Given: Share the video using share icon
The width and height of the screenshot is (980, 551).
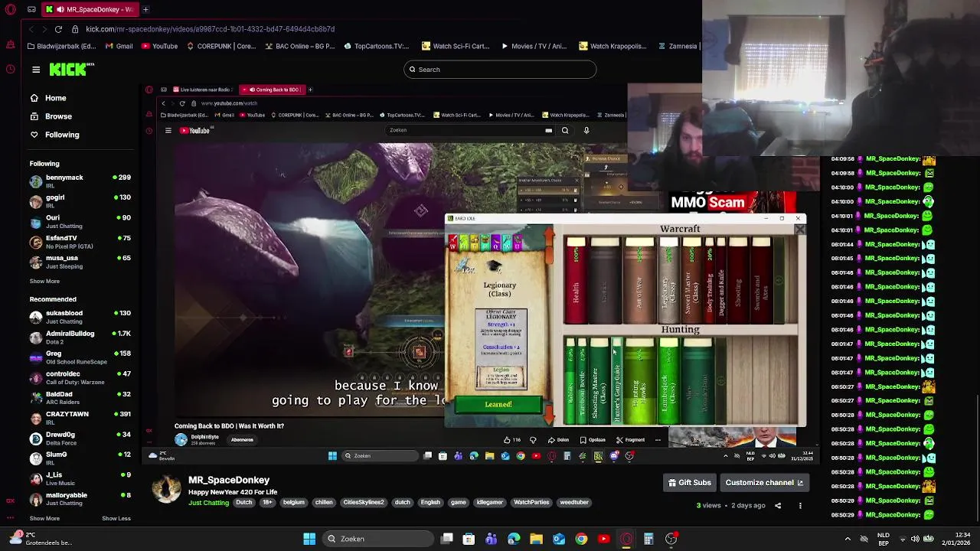Looking at the screenshot, I should point(778,506).
